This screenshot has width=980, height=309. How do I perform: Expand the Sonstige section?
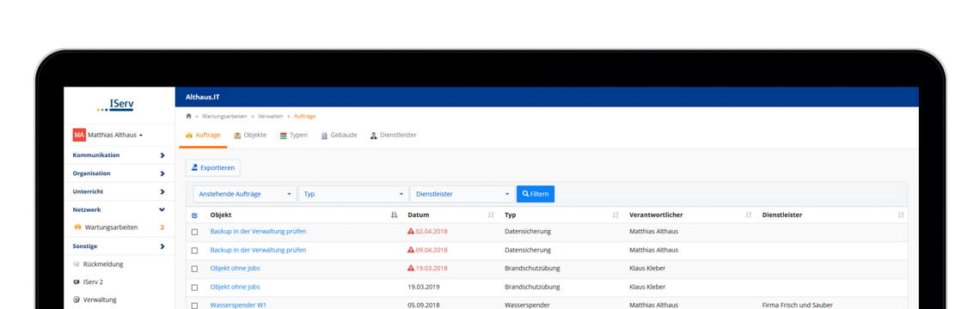pos(119,246)
